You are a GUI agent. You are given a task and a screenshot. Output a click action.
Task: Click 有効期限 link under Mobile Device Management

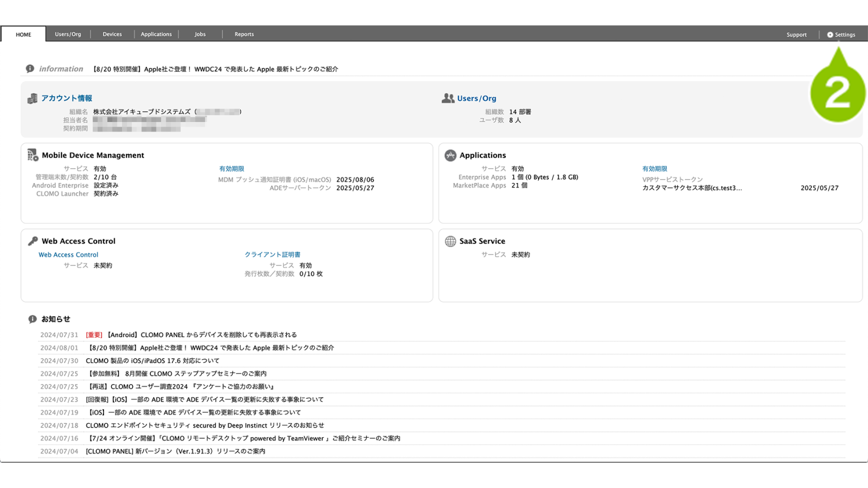click(232, 169)
